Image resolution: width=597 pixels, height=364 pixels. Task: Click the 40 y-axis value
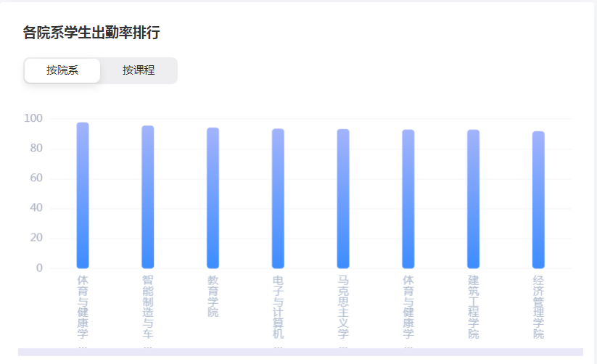[x=36, y=208]
